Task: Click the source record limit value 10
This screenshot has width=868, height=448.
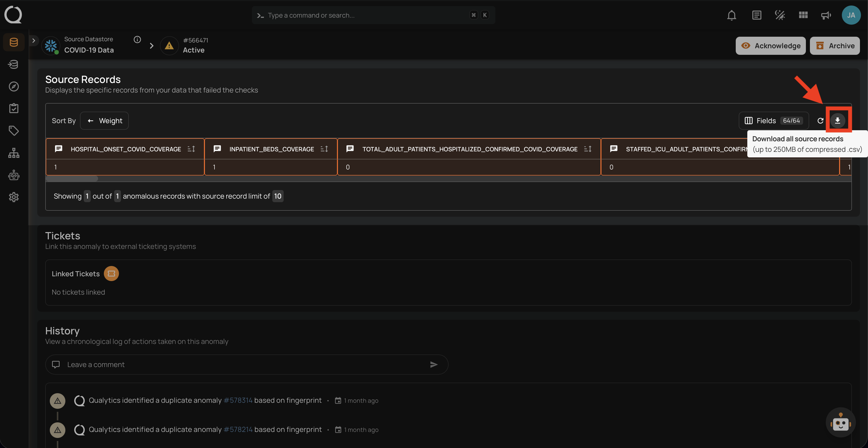Action: (278, 196)
